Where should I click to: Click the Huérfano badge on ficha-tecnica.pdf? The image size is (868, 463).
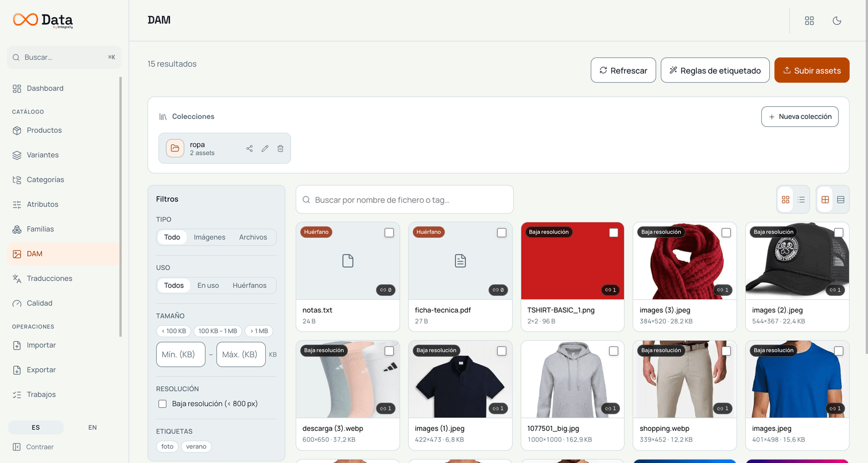click(x=429, y=232)
